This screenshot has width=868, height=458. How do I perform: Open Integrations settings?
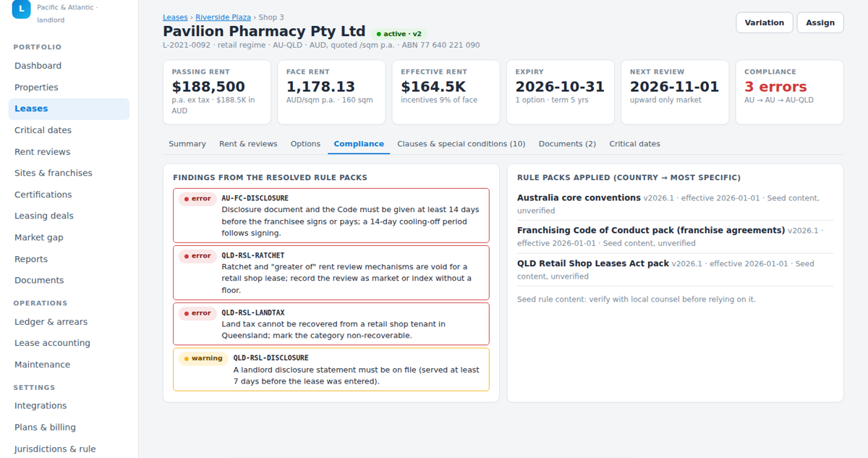coord(69,406)
